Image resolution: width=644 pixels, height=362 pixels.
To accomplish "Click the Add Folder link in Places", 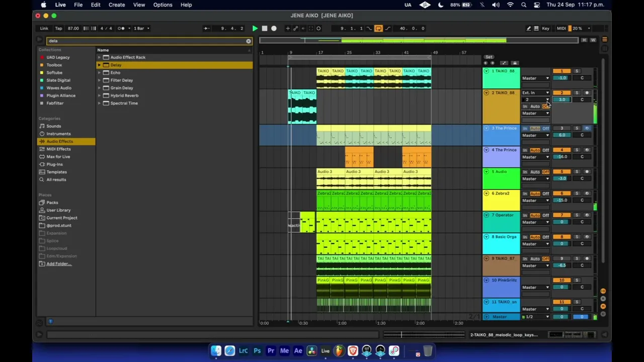I will (59, 263).
